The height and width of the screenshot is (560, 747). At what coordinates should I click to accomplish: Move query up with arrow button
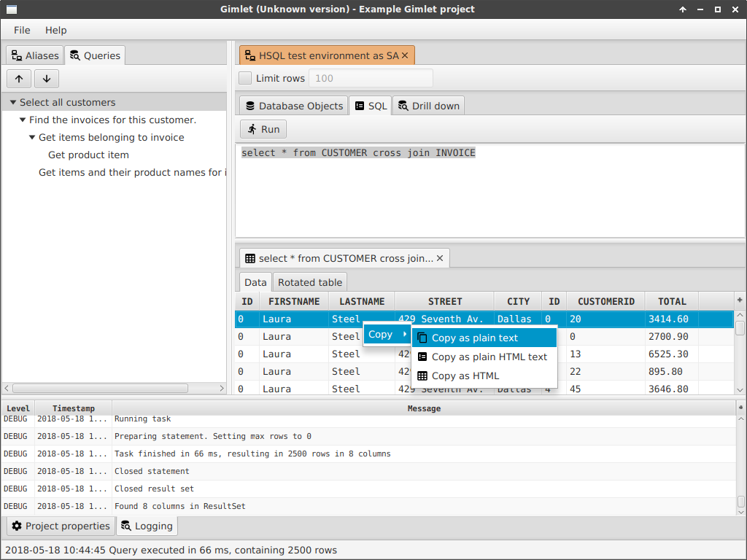19,79
